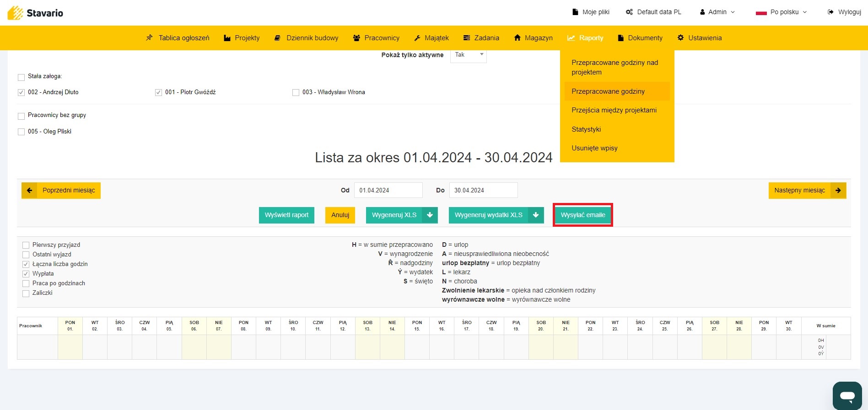Click the Zadania list icon
Image resolution: width=868 pixels, height=410 pixels.
[x=467, y=38]
